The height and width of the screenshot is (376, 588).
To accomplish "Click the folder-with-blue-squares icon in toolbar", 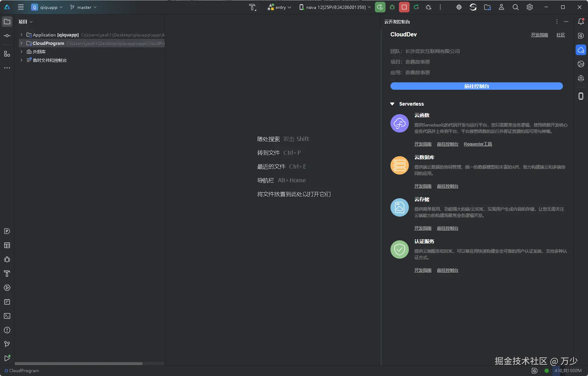I will pos(487,7).
